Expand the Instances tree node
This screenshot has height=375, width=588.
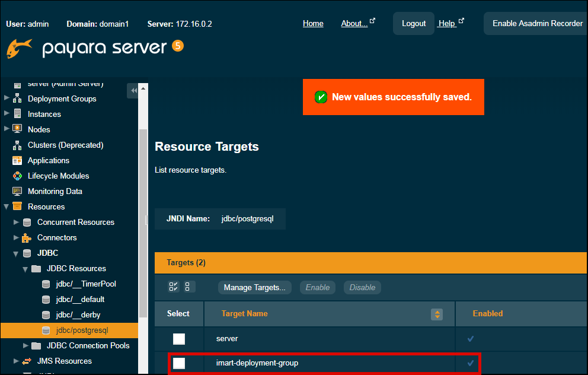click(7, 114)
